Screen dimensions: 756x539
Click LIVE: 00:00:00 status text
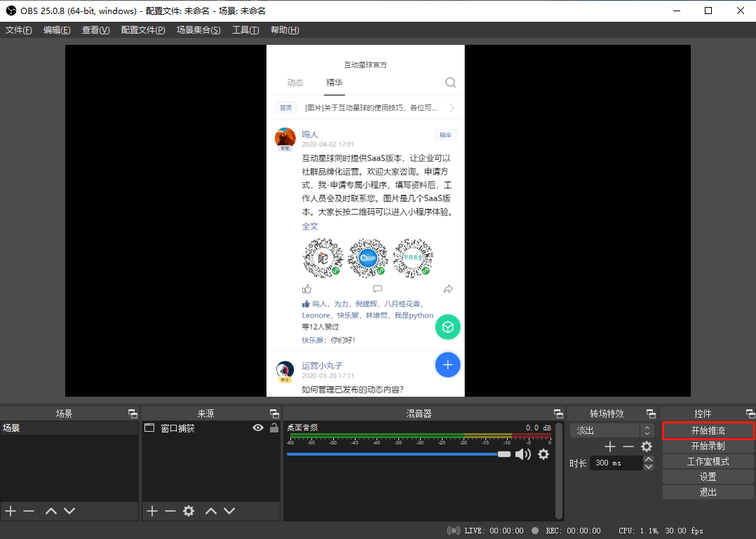(x=494, y=531)
